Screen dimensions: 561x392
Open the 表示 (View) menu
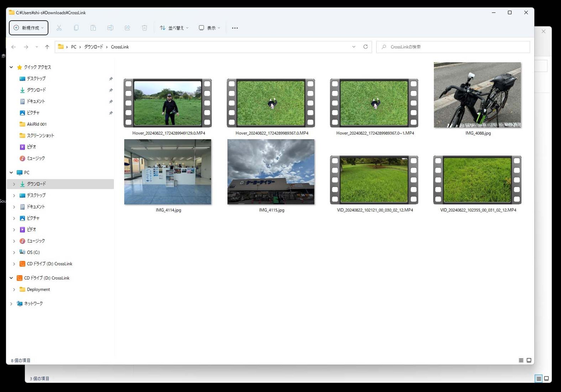[x=209, y=28]
